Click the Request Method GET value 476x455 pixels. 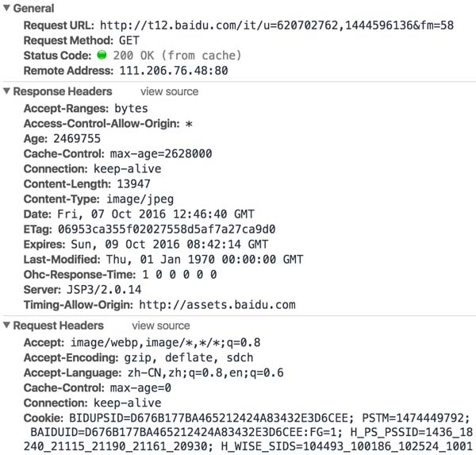tap(129, 40)
